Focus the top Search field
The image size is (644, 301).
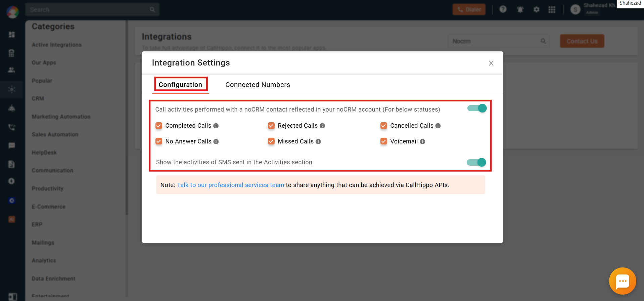click(92, 9)
